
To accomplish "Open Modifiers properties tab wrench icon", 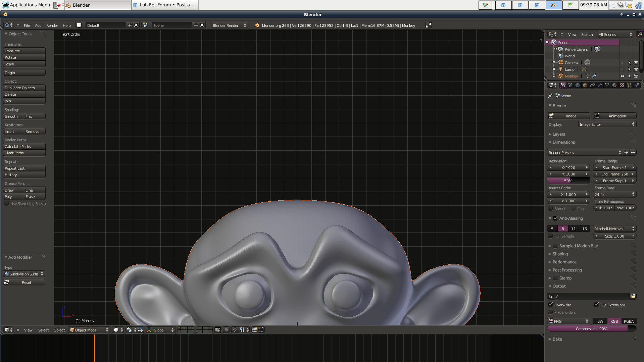I will pyautogui.click(x=600, y=85).
